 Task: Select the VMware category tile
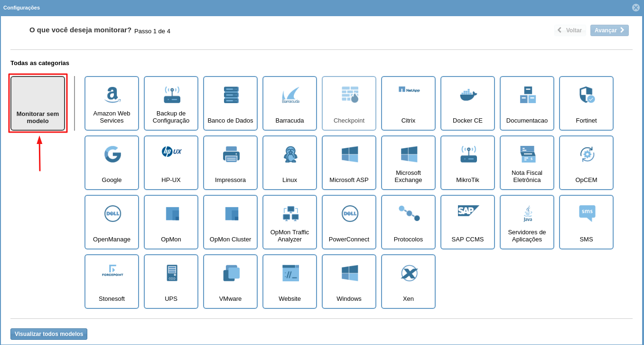230,281
